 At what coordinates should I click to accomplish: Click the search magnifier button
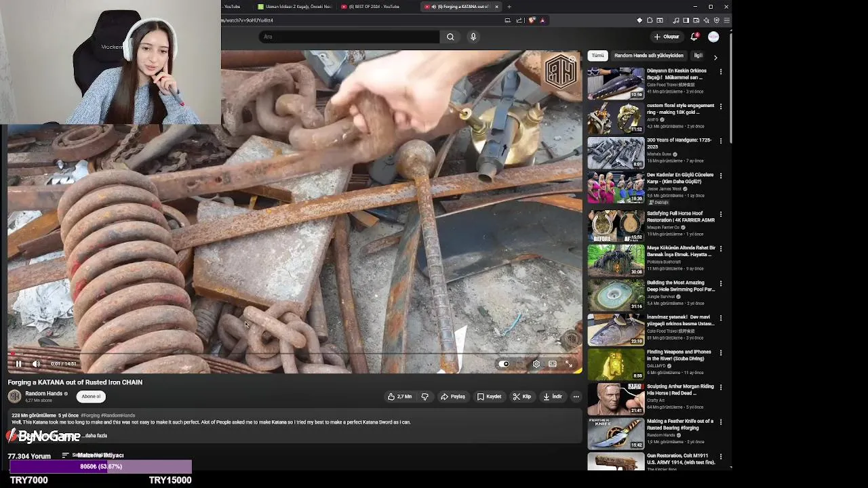click(450, 37)
